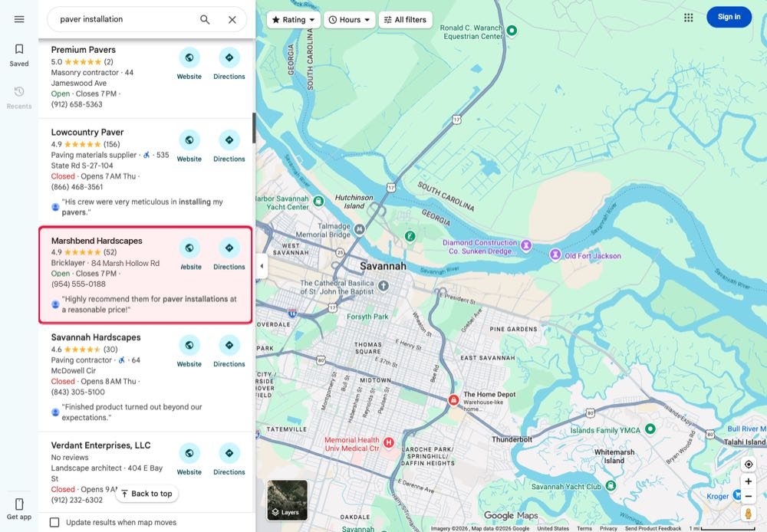
Task: Open Saved places bookmark icon
Action: (19, 49)
